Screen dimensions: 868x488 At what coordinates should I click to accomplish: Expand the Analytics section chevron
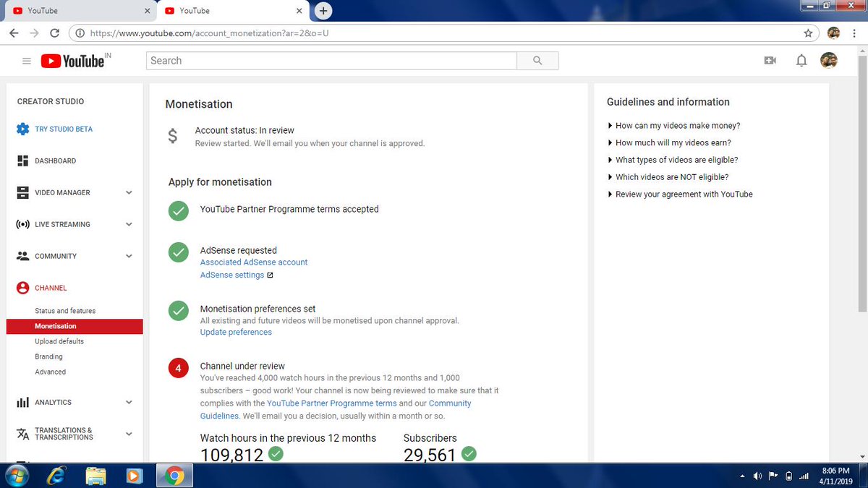click(x=129, y=403)
